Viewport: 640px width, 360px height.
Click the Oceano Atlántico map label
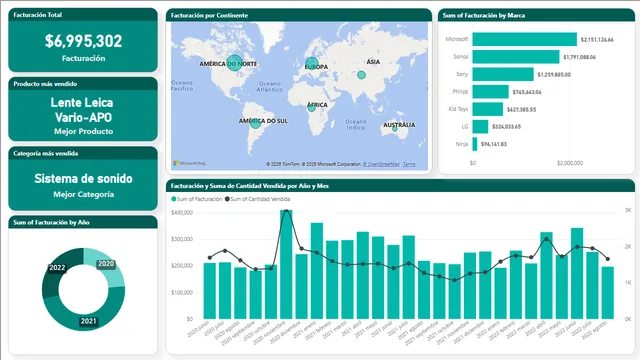[269, 86]
